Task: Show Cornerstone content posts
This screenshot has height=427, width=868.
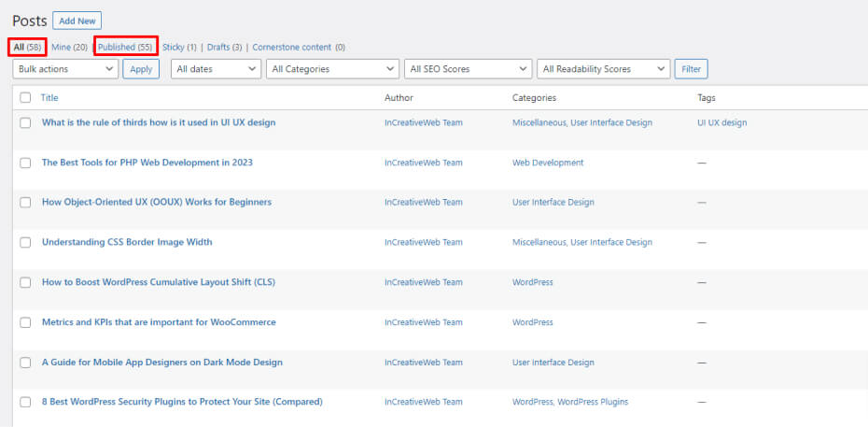Action: coord(299,47)
